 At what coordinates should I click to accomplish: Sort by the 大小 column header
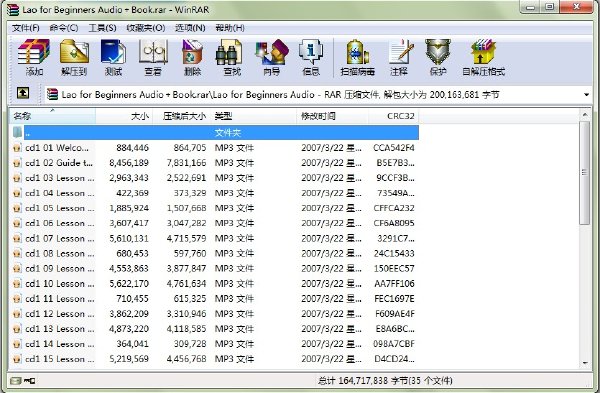[124, 116]
